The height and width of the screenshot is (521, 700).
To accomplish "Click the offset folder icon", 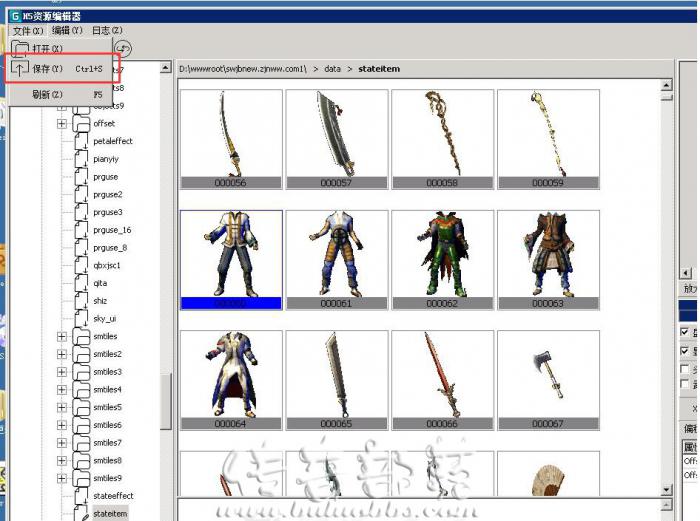I will [81, 124].
